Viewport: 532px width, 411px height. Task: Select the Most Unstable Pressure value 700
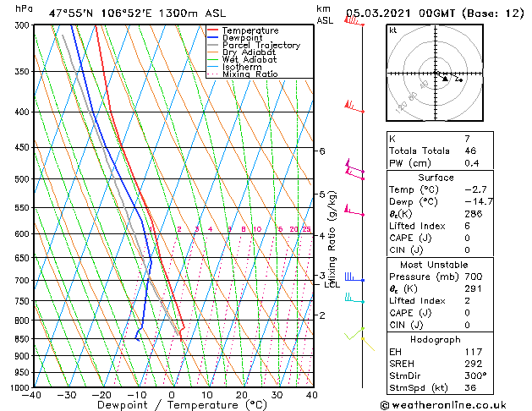click(474, 277)
